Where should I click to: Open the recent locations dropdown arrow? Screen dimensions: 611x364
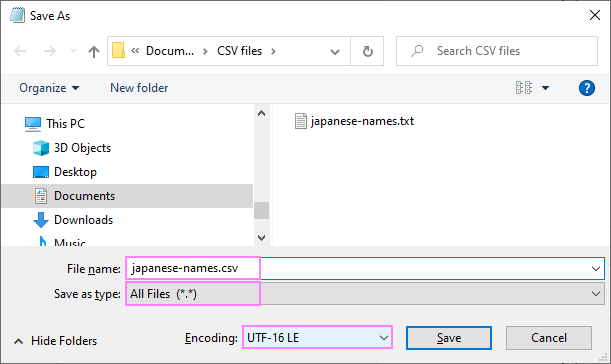73,51
